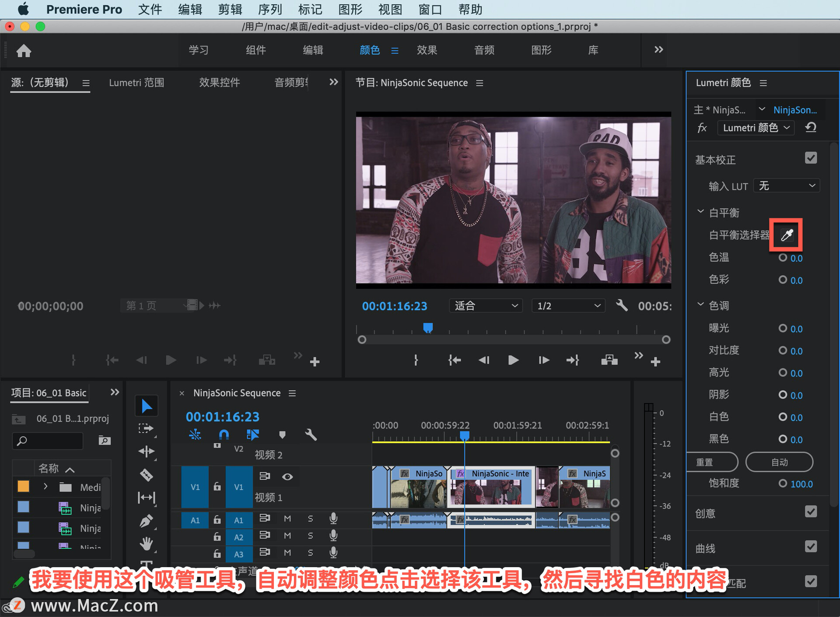Switch to the 效果 workspace tab

[427, 50]
